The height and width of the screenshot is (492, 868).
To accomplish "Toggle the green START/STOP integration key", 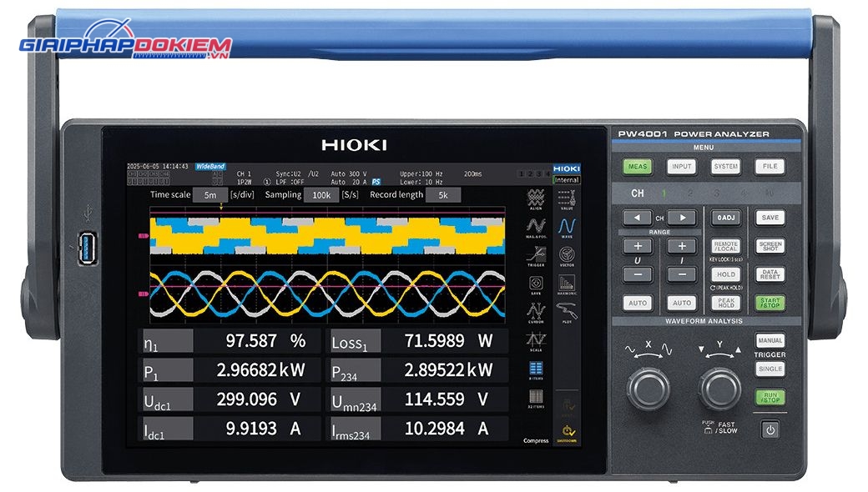I will tap(770, 303).
